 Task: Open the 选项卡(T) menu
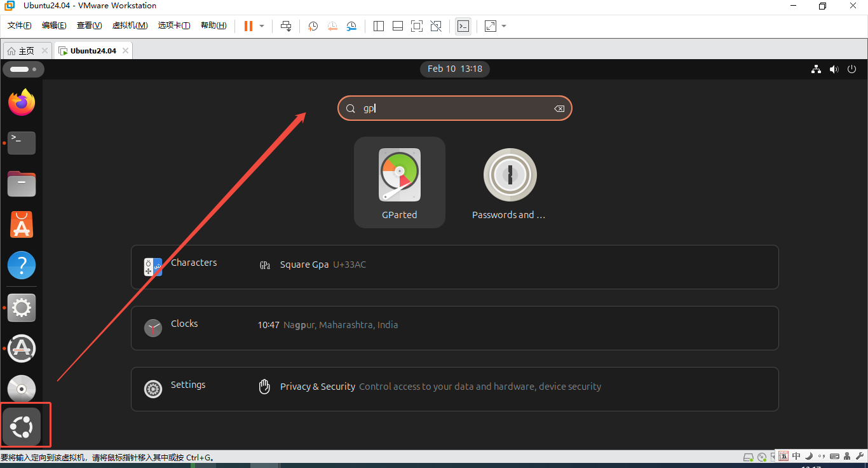coord(174,25)
